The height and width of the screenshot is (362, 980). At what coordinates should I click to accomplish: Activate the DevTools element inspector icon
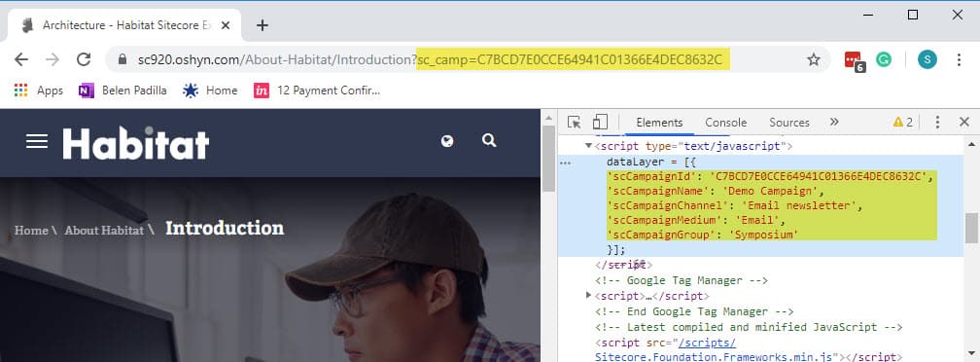575,122
